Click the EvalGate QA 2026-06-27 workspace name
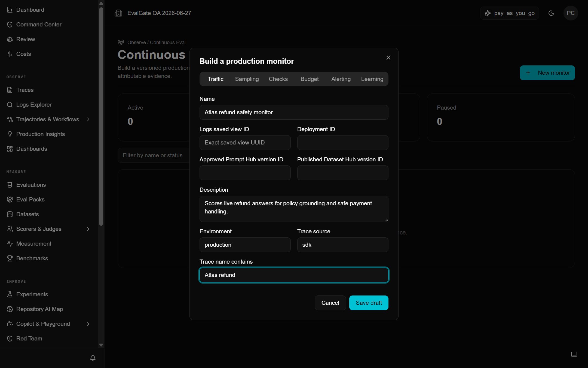The height and width of the screenshot is (368, 588). tap(159, 13)
